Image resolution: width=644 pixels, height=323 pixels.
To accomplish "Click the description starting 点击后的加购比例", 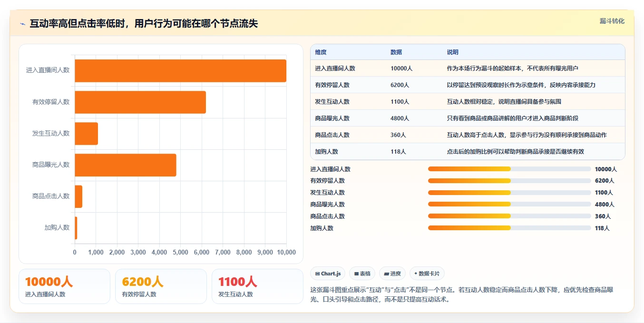I will pyautogui.click(x=516, y=152).
